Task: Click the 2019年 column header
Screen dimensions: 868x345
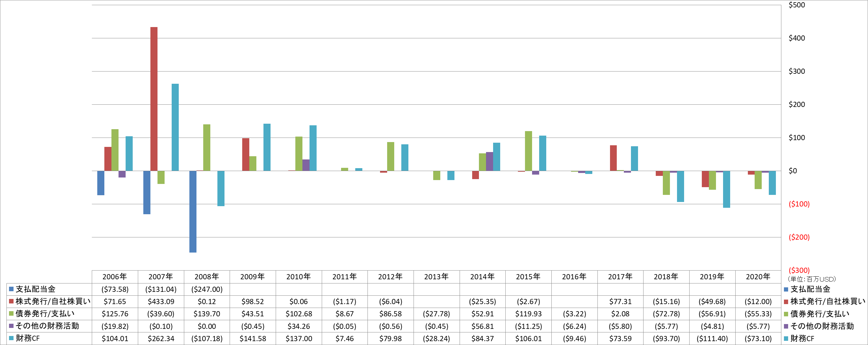Action: 712,277
